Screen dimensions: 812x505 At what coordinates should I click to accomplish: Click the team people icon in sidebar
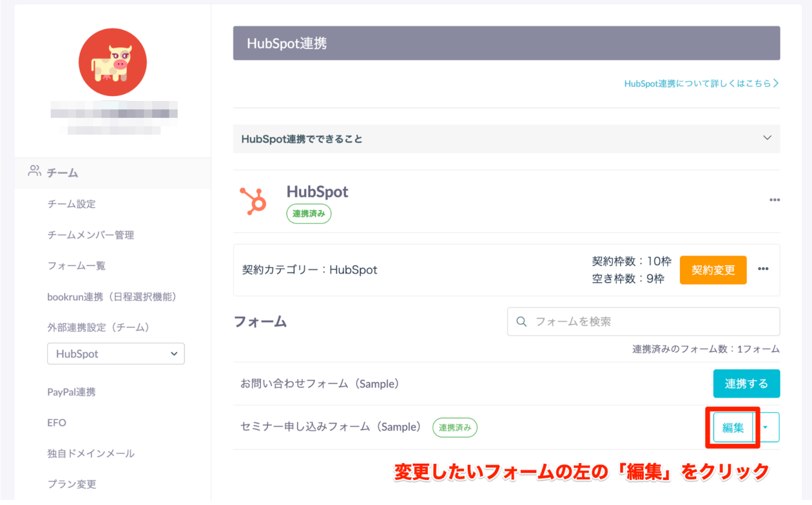(35, 171)
